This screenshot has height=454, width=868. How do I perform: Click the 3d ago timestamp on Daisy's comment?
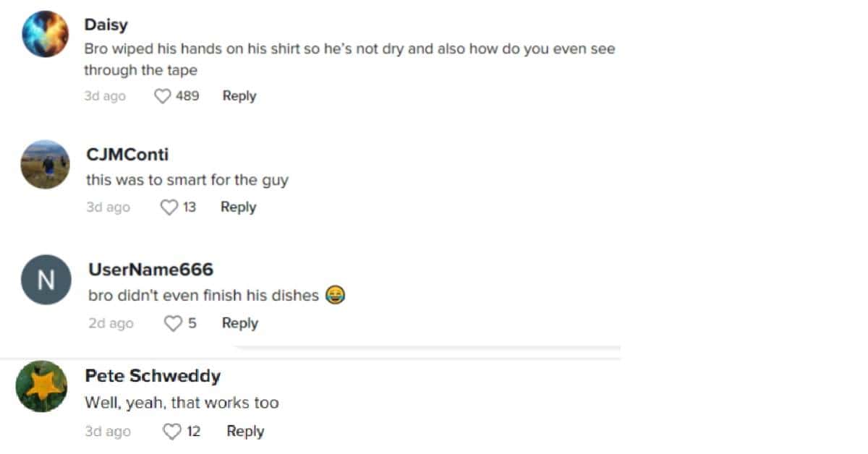click(105, 95)
